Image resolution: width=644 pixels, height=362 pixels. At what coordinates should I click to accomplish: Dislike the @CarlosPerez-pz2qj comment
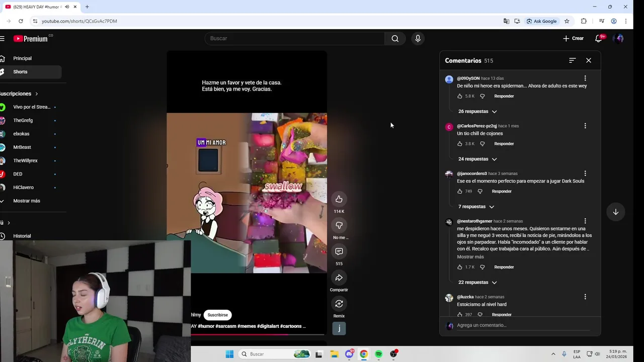coord(482,144)
